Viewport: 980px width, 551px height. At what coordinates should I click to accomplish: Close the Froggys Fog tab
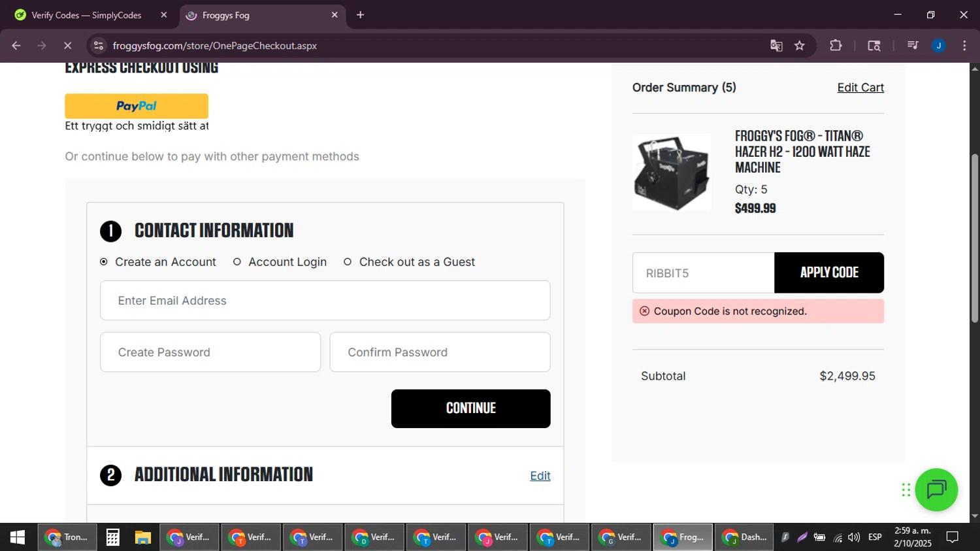pos(335,15)
